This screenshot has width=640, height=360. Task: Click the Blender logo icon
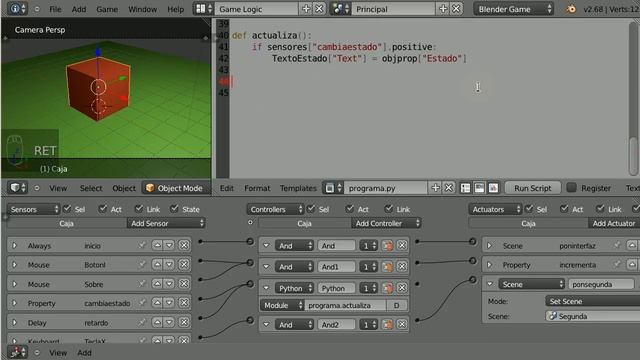[x=571, y=9]
